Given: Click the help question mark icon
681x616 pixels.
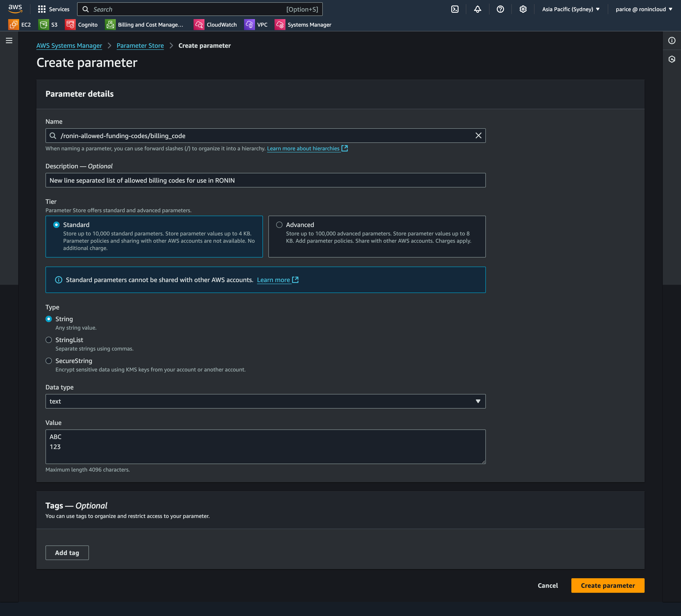Looking at the screenshot, I should coord(500,9).
